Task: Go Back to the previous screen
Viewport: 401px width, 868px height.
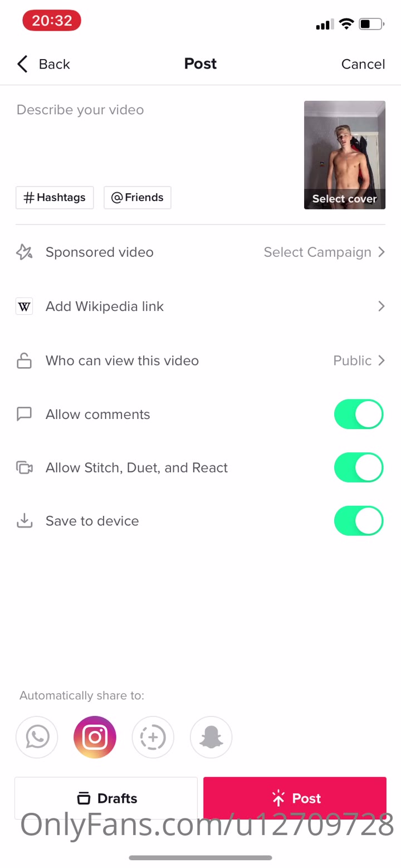Action: [x=43, y=64]
